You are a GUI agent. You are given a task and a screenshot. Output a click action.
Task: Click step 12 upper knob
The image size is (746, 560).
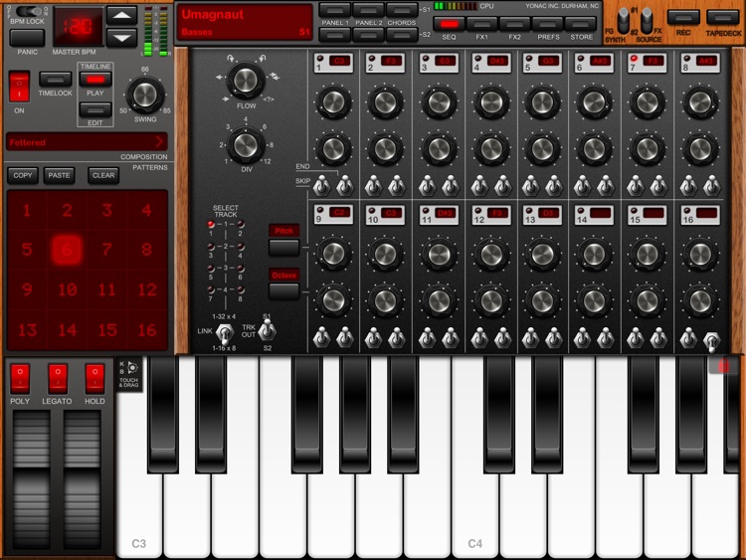point(491,254)
